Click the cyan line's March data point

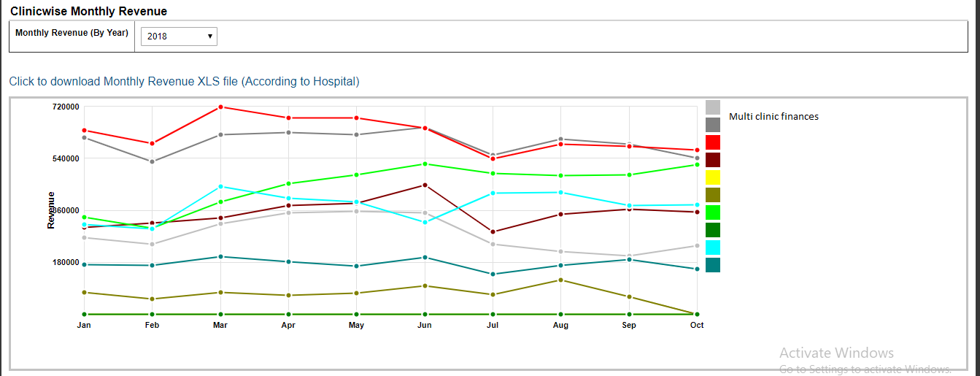click(x=220, y=187)
